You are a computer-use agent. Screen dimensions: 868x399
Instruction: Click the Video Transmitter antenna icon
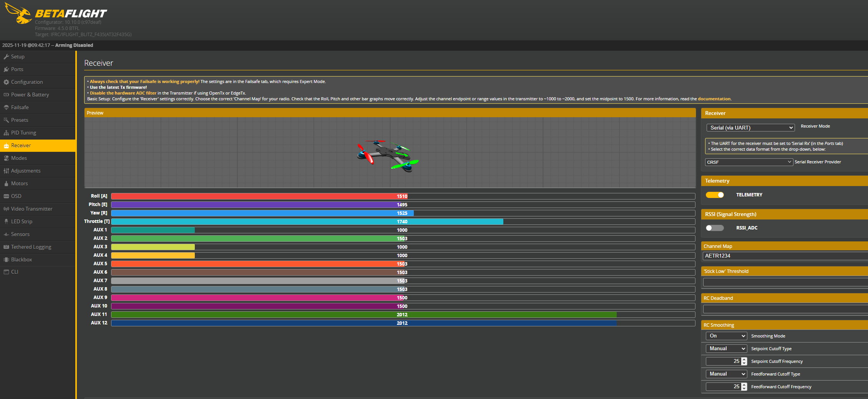[x=6, y=209]
